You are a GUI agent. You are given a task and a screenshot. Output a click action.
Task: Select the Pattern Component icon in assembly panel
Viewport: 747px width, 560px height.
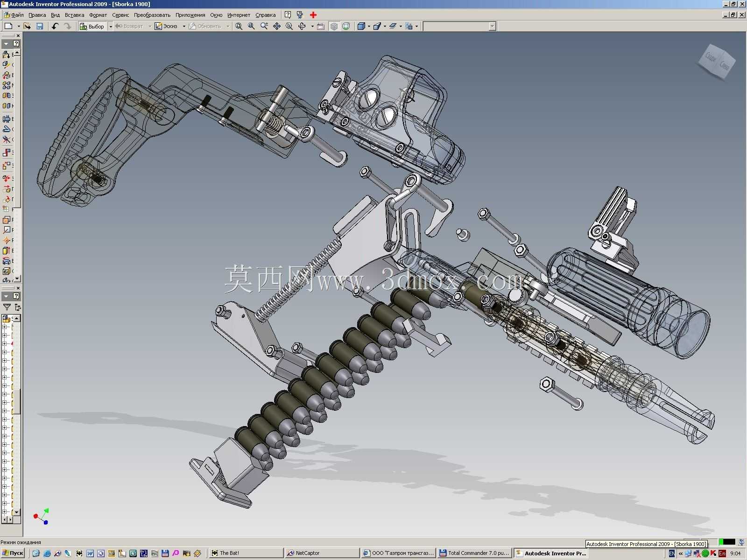pos(7,85)
